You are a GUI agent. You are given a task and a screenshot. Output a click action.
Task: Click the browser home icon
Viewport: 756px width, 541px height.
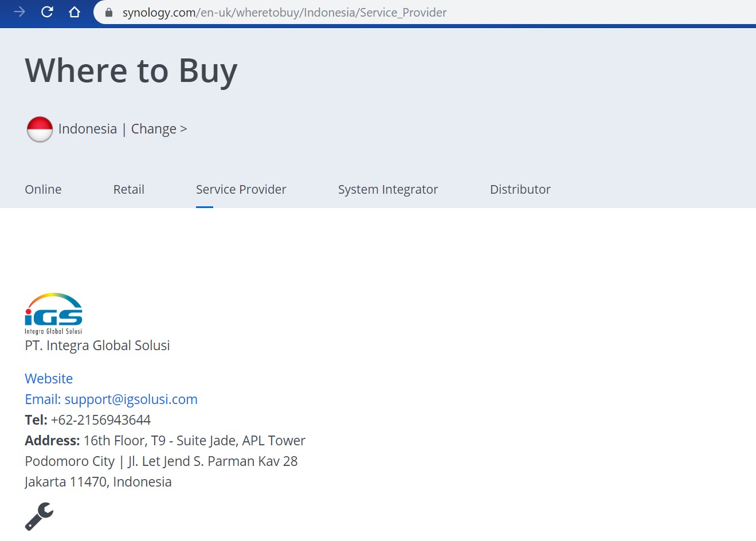tap(75, 11)
